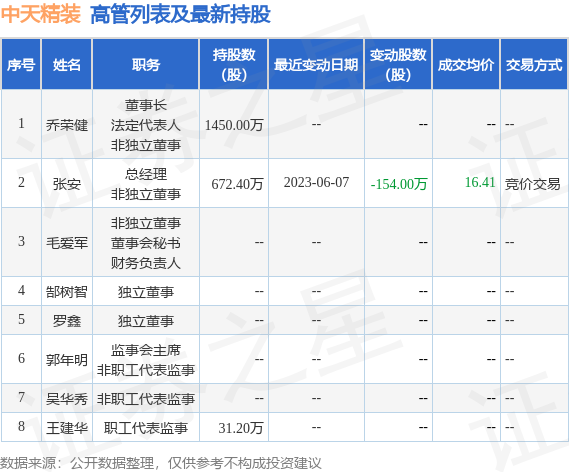Click the change value -154.00万
The width and height of the screenshot is (569, 472).
pyautogui.click(x=398, y=184)
